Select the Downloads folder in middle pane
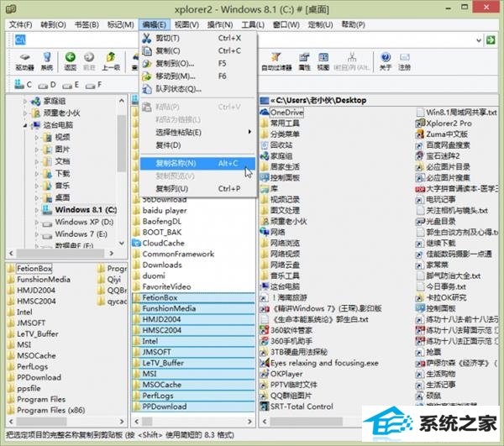Viewport: 504px width, 446px height. 162,265
